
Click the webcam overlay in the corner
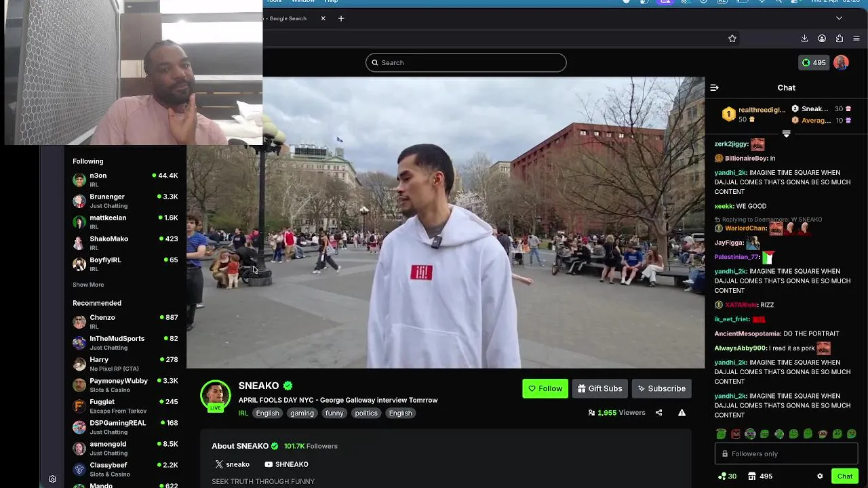click(133, 73)
